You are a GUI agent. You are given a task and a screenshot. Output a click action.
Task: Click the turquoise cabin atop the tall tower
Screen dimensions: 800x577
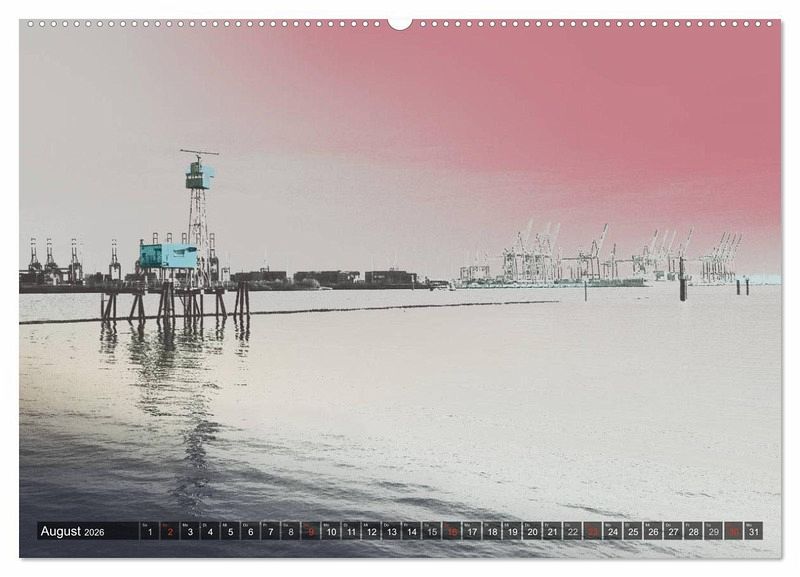click(198, 177)
